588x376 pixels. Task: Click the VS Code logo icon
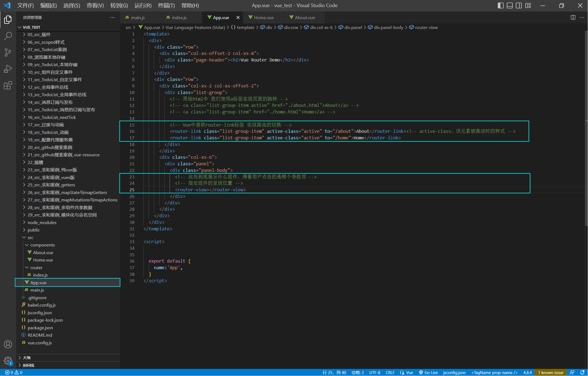point(7,5)
